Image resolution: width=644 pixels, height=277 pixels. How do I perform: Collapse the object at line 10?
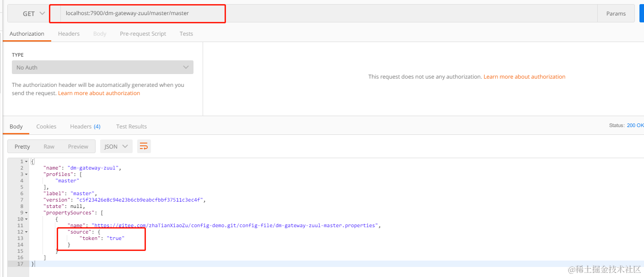point(26,219)
